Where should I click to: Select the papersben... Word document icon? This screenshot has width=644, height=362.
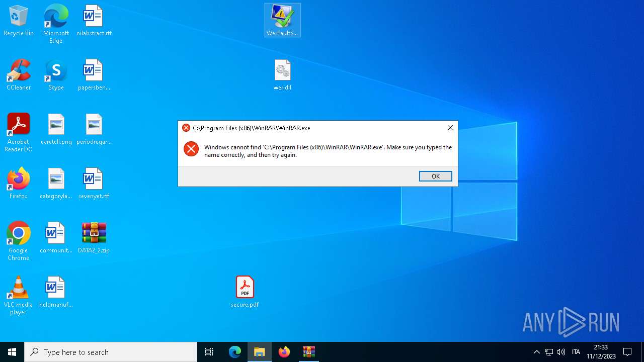tap(94, 75)
